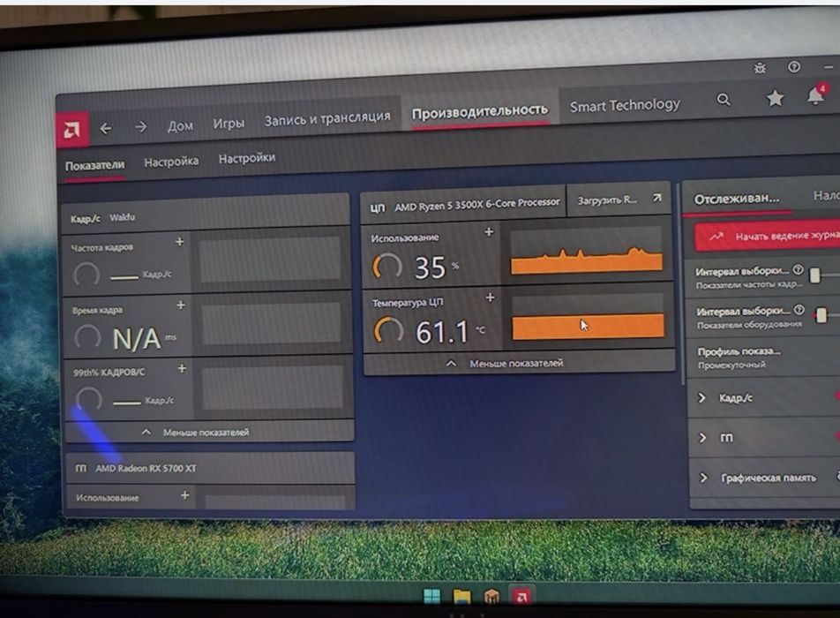840x618 pixels.
Task: Open notifications bell icon
Action: point(815,96)
